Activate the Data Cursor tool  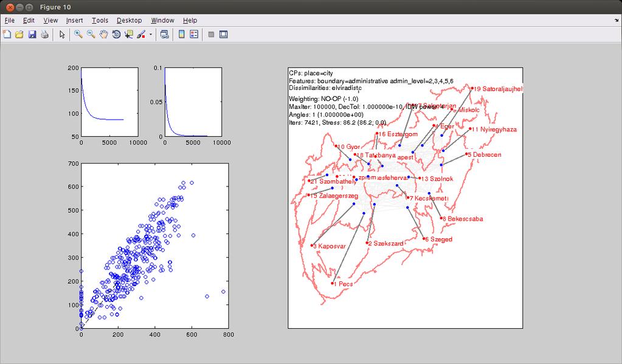(128, 35)
